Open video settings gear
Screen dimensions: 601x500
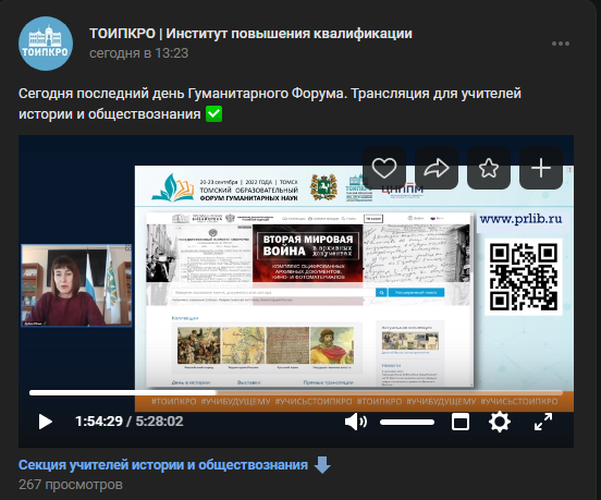tap(499, 422)
